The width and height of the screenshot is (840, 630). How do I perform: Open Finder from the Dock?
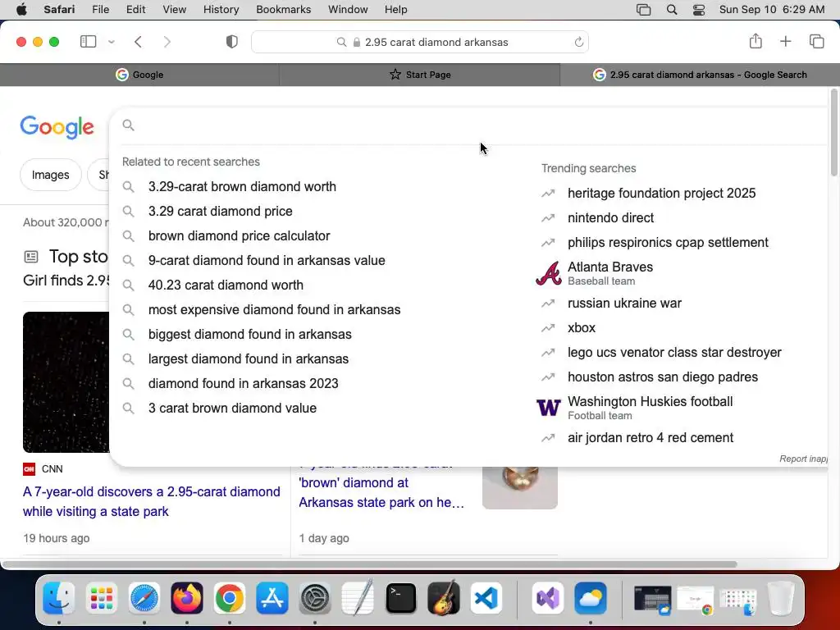click(58, 598)
